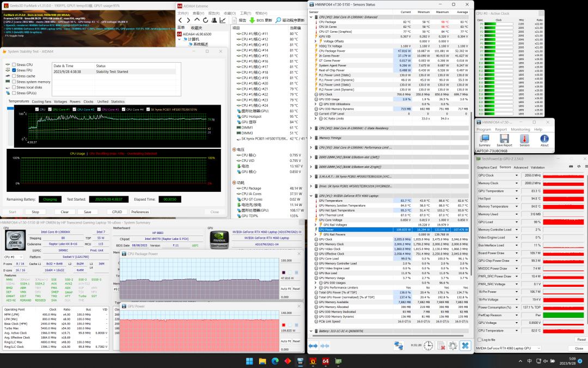Open the GPU-Z Advanced tab
The width and height of the screenshot is (588, 368).
[520, 167]
